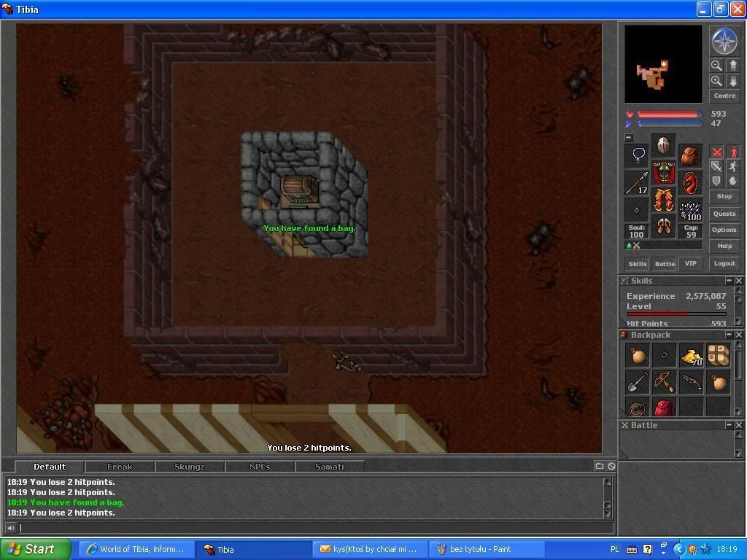747x560 pixels.
Task: Close the Skills panel
Action: tap(738, 281)
